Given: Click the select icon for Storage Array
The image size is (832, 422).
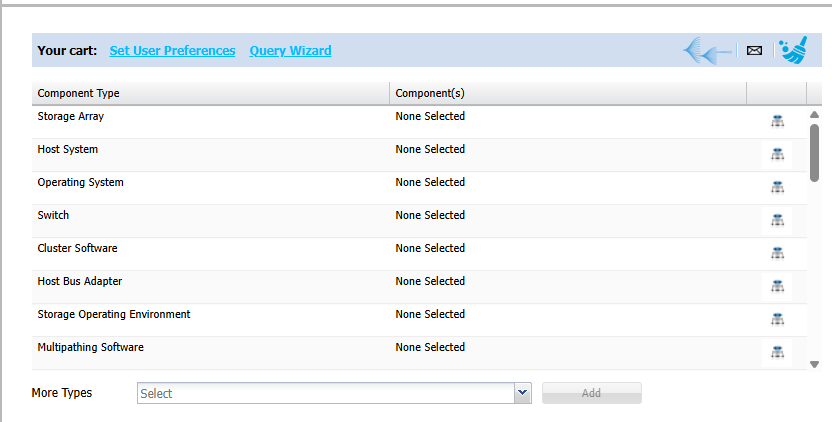Looking at the screenshot, I should (777, 122).
